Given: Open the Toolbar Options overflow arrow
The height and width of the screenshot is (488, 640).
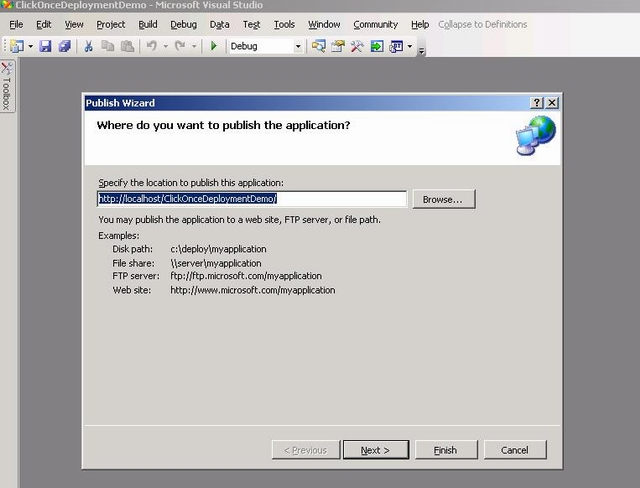Looking at the screenshot, I should [x=422, y=51].
